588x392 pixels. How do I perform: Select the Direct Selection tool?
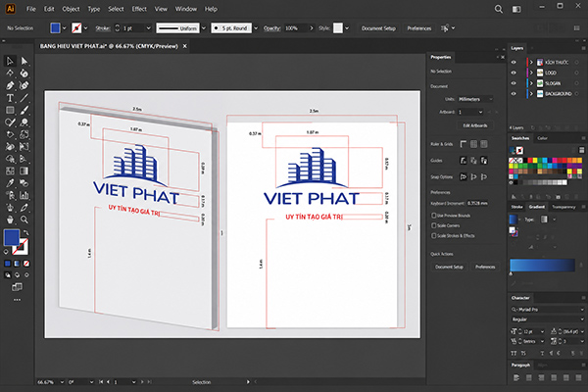24,61
